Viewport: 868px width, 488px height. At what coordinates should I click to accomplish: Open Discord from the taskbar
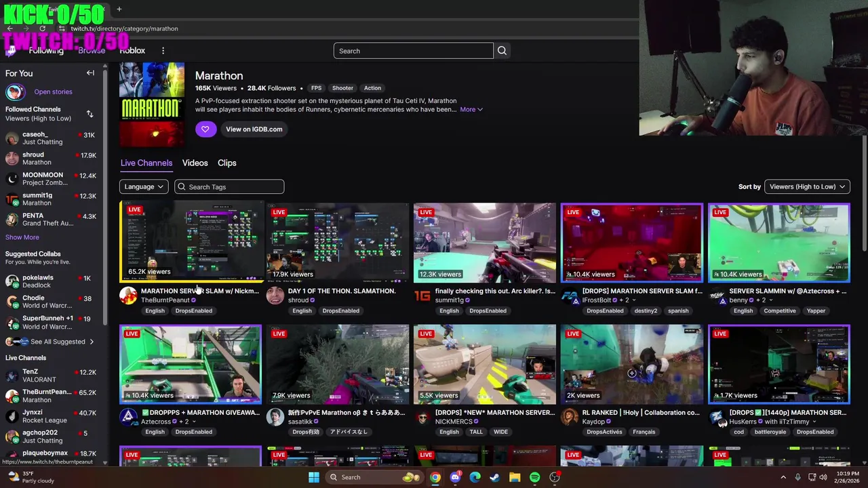coord(455,477)
